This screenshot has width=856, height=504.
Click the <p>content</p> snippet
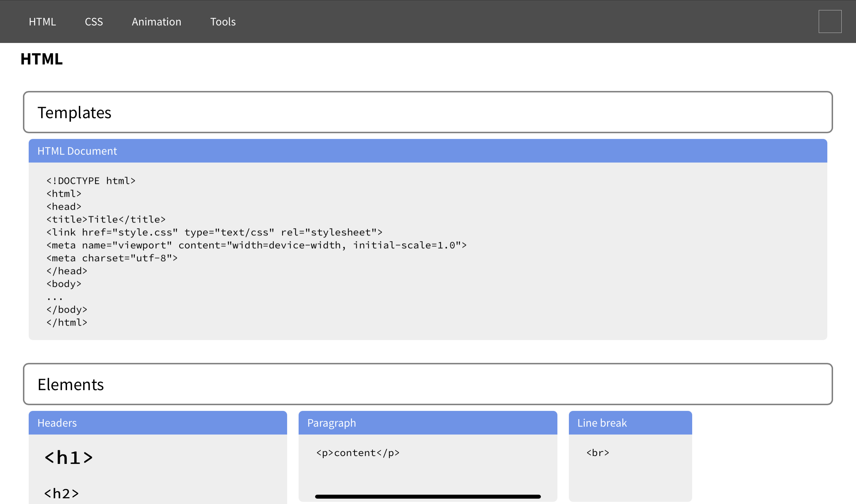[358, 453]
